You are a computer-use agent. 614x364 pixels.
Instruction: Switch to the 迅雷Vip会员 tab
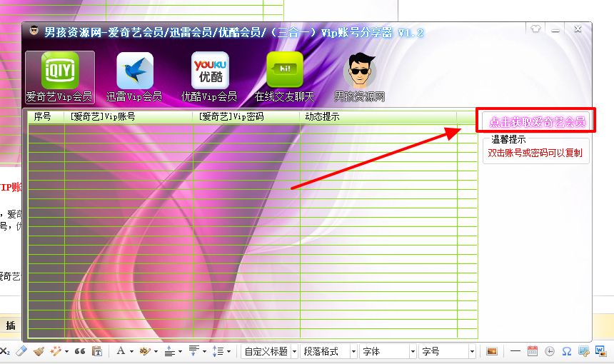[x=134, y=78]
